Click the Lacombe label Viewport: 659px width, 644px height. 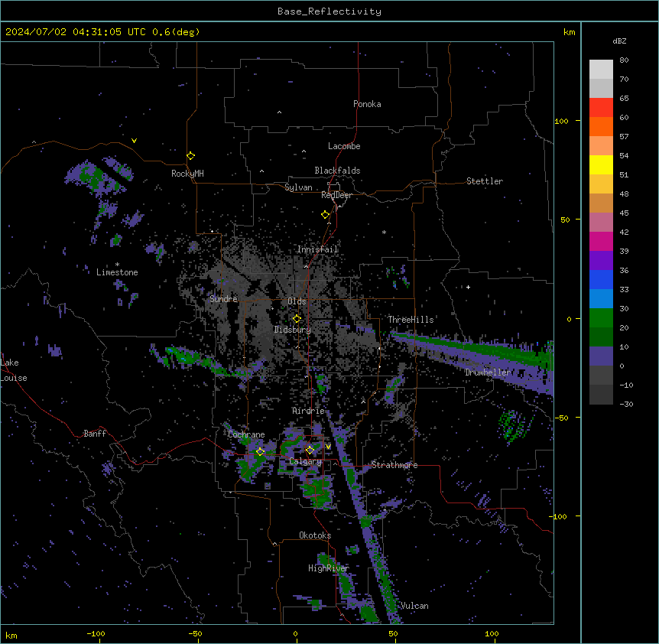[x=344, y=146]
